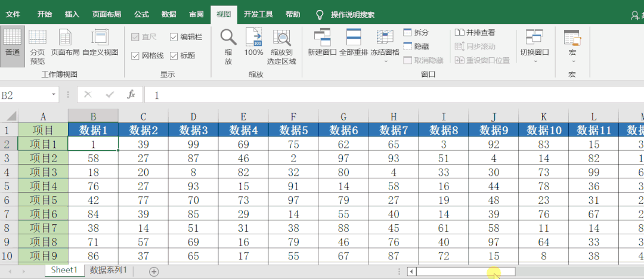Open the Home (开始) ribbon tab
The image size is (644, 279).
pos(44,14)
